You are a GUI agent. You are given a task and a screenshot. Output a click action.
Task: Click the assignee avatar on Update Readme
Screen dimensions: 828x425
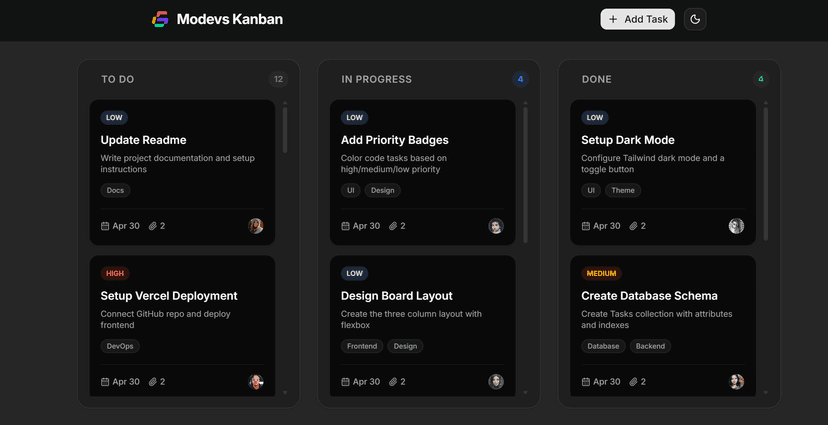[x=256, y=226]
